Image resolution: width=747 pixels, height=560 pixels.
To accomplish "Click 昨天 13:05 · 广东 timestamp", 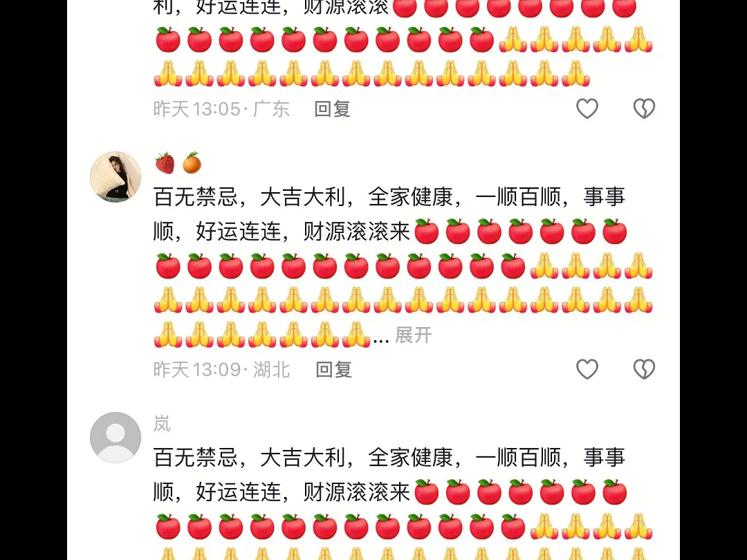I will [x=221, y=109].
